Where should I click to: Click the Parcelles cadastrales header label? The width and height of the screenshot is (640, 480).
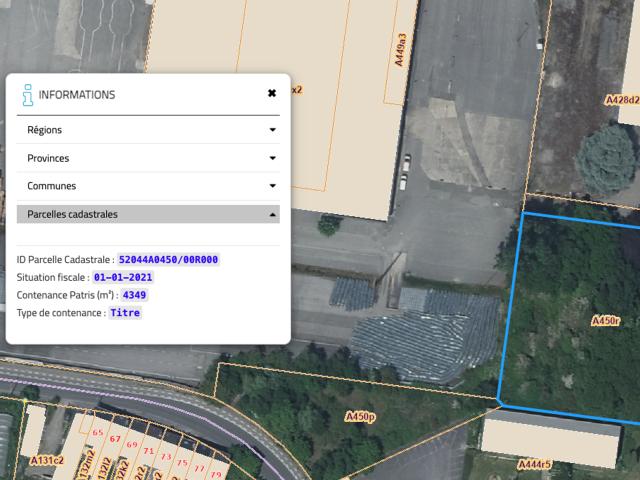[72, 214]
